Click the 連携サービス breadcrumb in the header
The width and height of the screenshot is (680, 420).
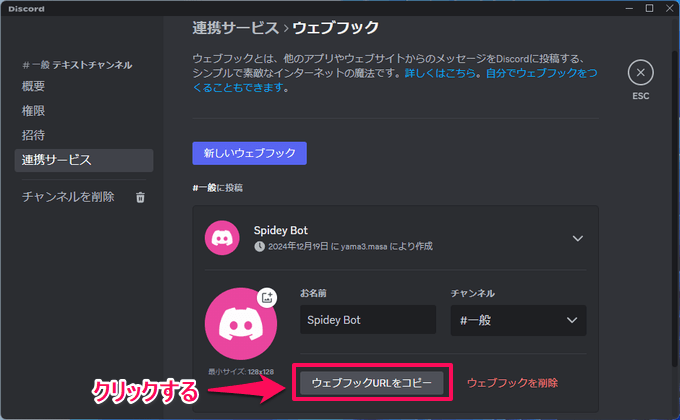(235, 28)
